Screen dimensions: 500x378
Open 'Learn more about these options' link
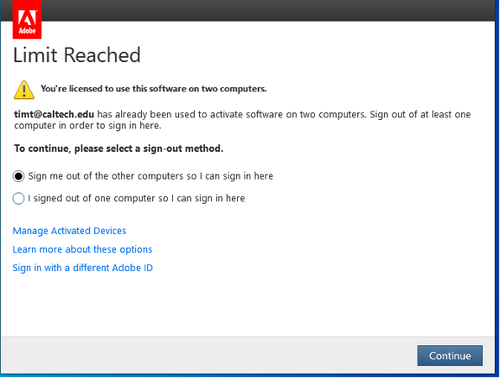[x=82, y=249]
